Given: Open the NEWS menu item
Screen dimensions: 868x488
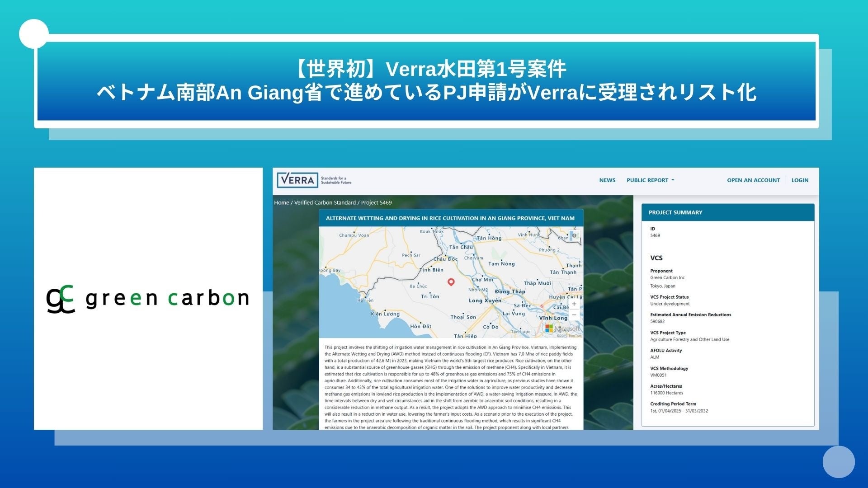Looking at the screenshot, I should [607, 180].
